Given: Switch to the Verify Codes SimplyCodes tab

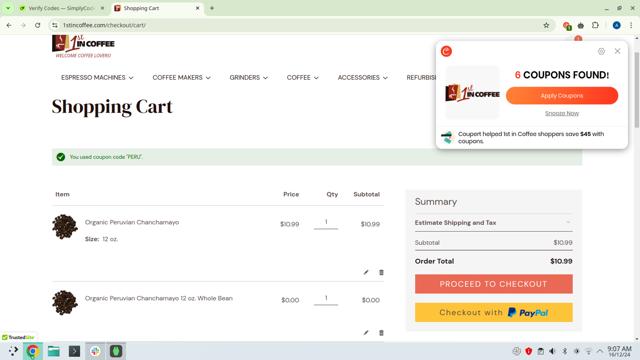Looking at the screenshot, I should (x=61, y=8).
